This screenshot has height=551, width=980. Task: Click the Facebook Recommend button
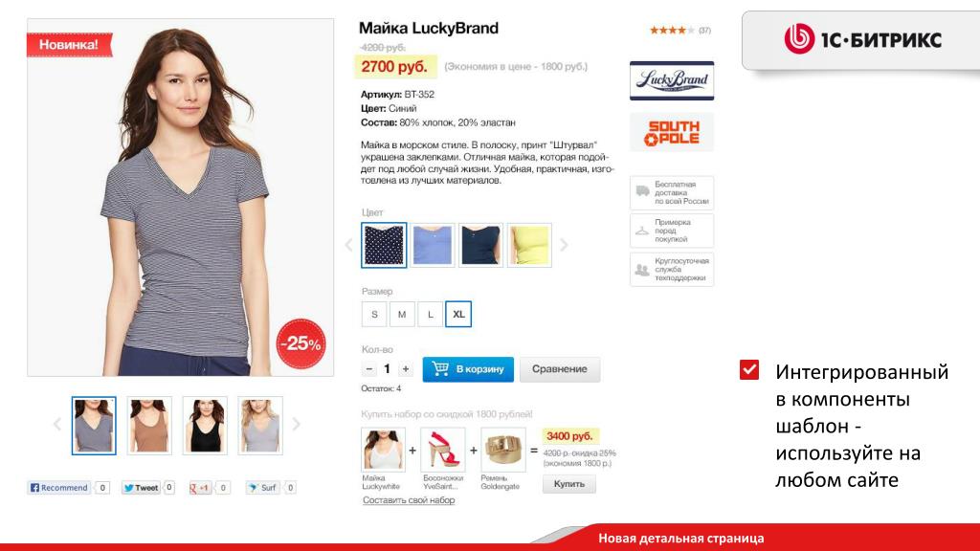point(60,487)
